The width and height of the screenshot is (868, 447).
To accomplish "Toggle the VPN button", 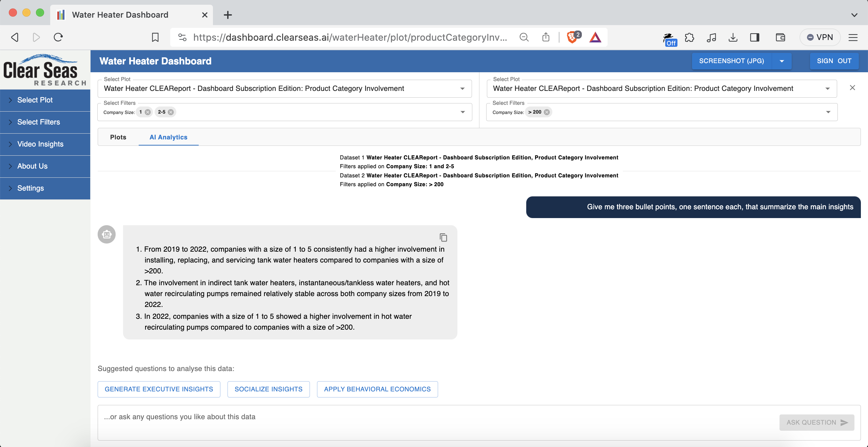I will pos(820,37).
